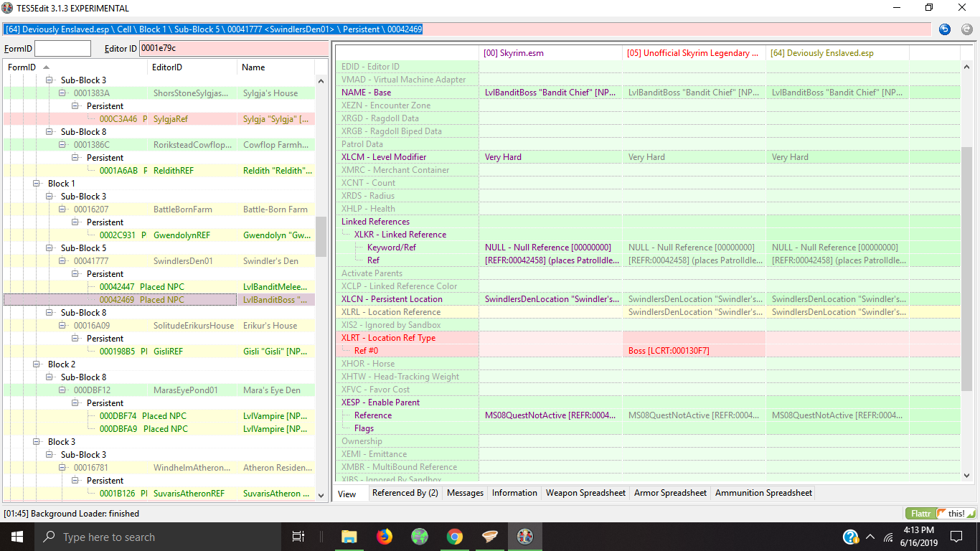Click the Editor ID input field
The width and height of the screenshot is (980, 551).
point(233,48)
